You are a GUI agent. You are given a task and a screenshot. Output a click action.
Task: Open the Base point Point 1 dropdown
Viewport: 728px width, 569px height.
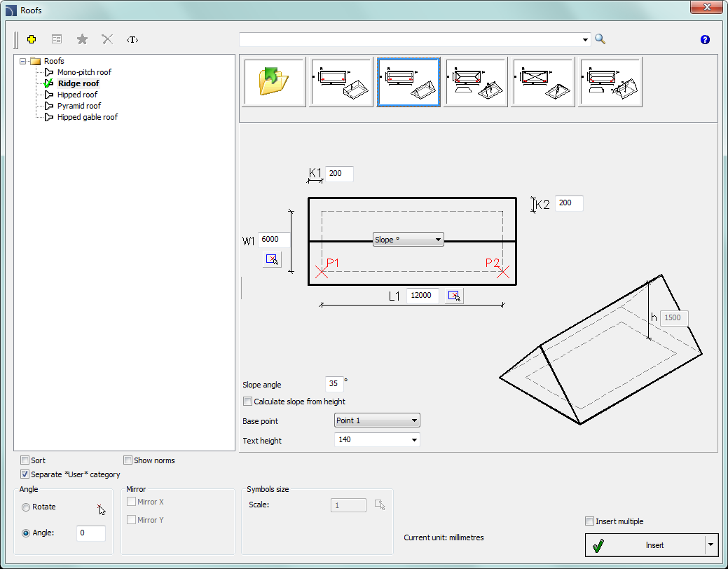coord(377,420)
